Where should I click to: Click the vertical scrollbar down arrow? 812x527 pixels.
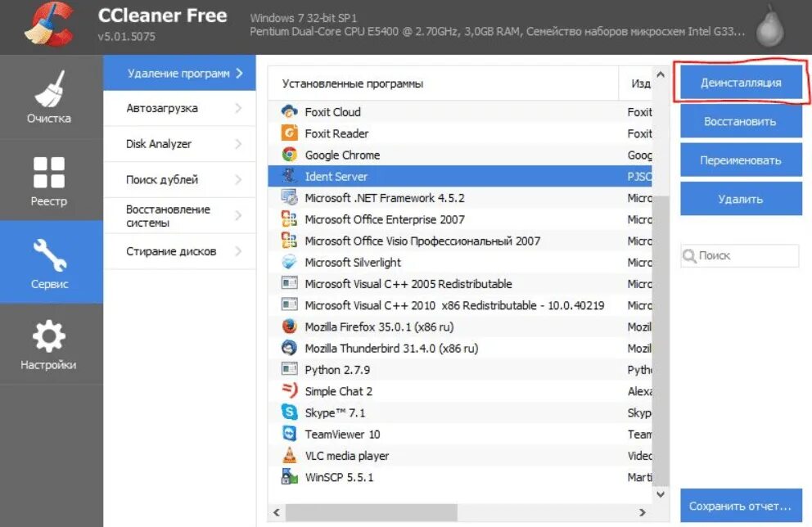(x=661, y=494)
